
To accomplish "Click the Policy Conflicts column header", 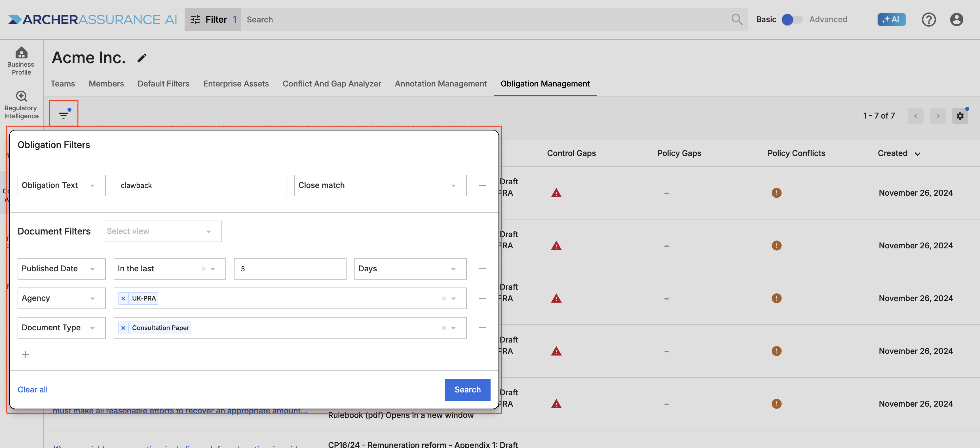I will [x=796, y=153].
